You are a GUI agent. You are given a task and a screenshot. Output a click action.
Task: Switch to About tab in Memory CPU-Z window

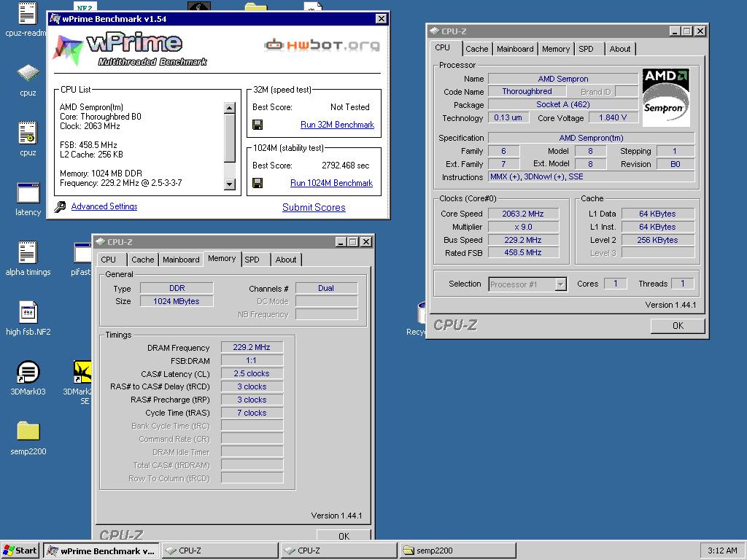286,260
